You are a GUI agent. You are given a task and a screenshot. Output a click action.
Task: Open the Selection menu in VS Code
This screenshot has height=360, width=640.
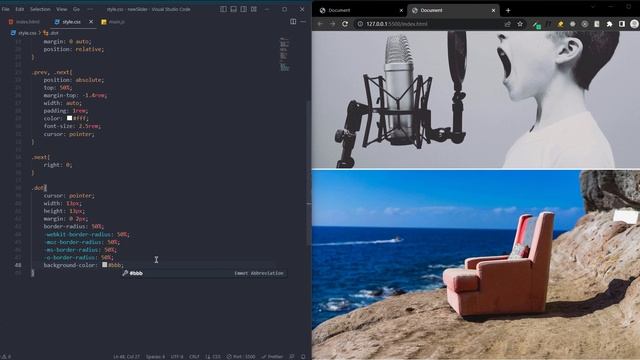(x=40, y=9)
